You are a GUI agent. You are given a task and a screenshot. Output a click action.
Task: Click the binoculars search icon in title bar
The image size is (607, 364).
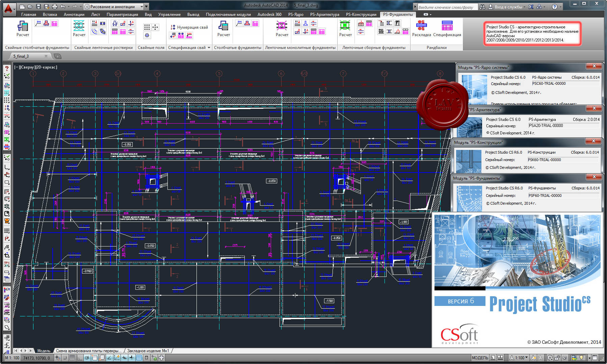(482, 7)
